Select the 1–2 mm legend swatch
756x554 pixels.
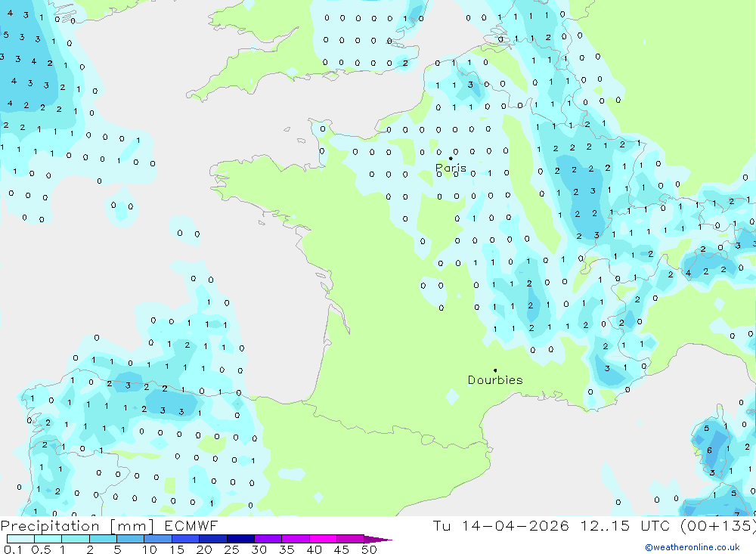coord(76,539)
